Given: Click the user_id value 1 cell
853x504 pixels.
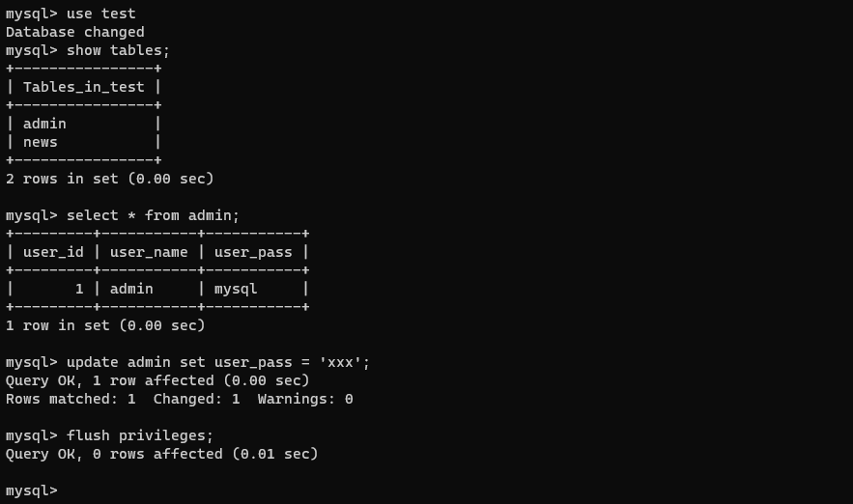Looking at the screenshot, I should [79, 290].
